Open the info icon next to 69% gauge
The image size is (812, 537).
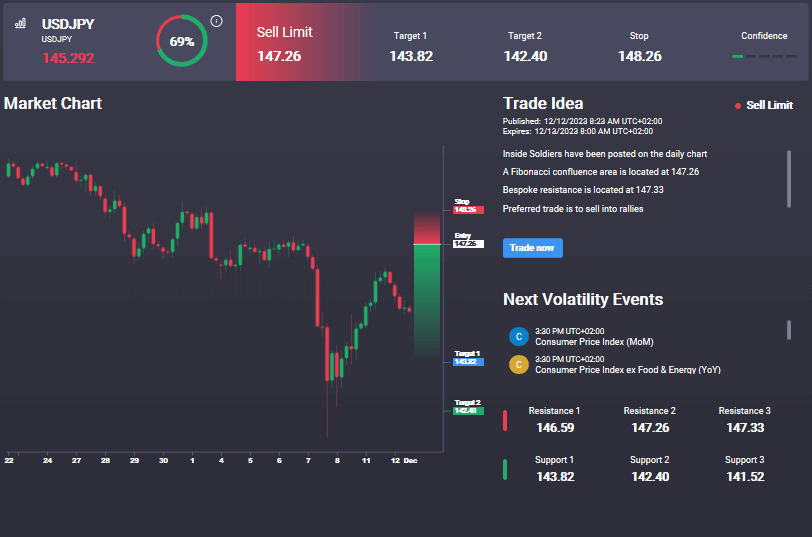tap(216, 21)
